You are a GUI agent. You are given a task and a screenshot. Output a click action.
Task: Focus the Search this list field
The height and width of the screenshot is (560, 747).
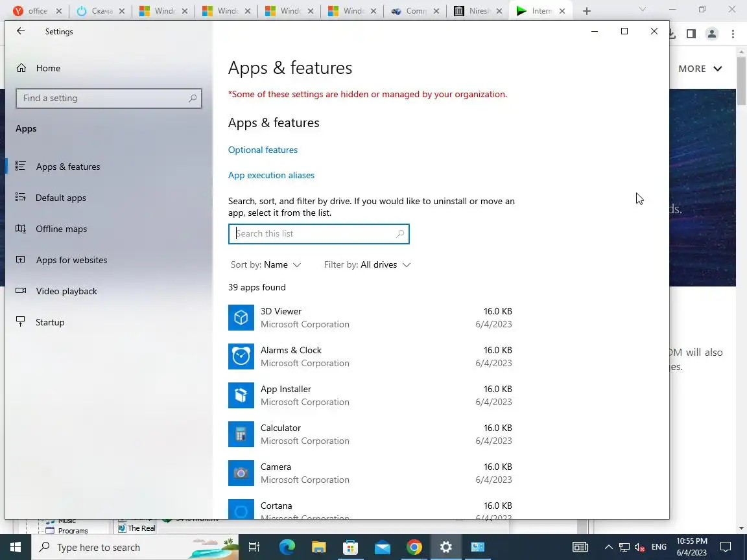(x=319, y=234)
